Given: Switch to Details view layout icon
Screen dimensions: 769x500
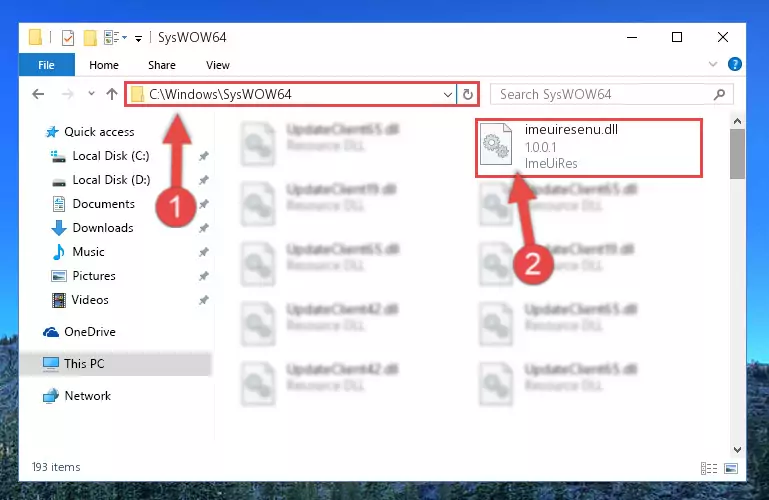Looking at the screenshot, I should (x=709, y=469).
